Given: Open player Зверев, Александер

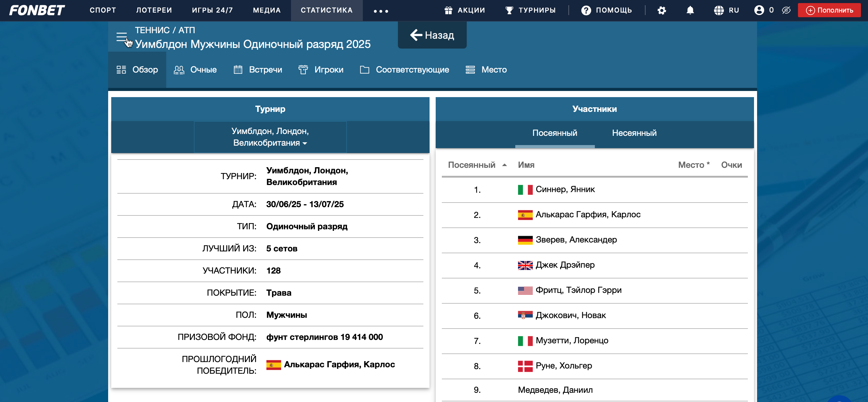Looking at the screenshot, I should tap(576, 240).
